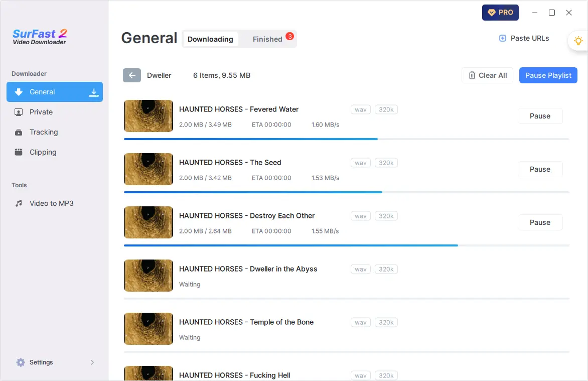The image size is (588, 381).
Task: Click The Seed progress bar
Action: point(347,192)
